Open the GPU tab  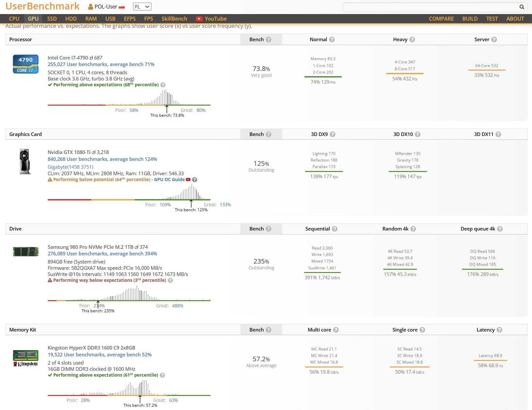pos(33,19)
